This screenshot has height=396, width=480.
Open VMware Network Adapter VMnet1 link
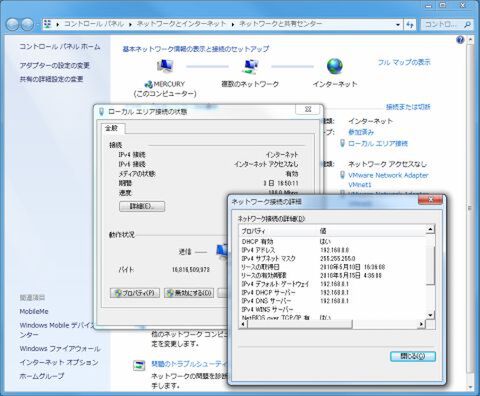[388, 180]
